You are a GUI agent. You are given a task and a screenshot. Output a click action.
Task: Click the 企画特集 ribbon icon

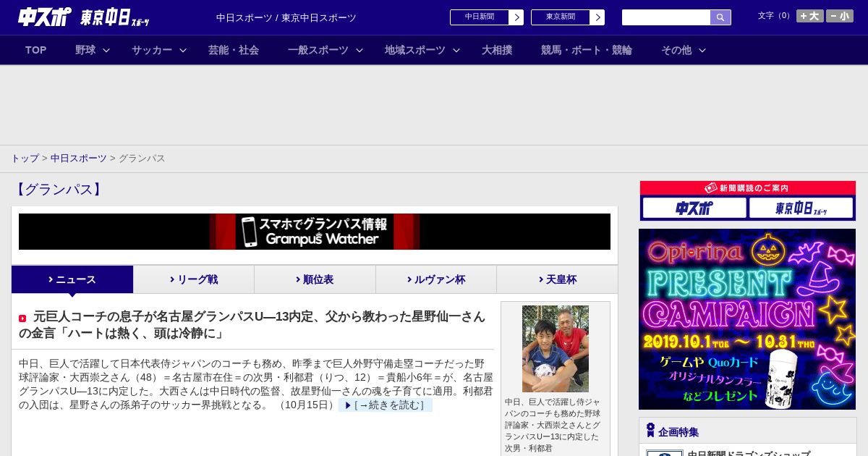(x=650, y=431)
